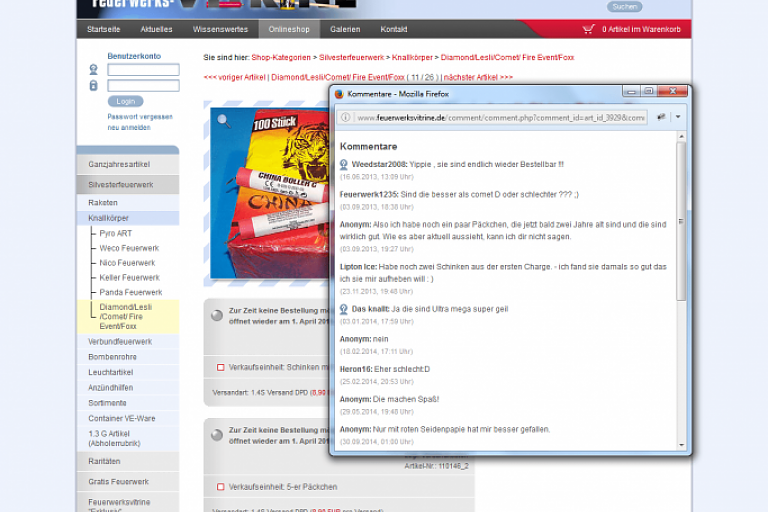Open Knallkörper sidebar category
Viewport: 768px width, 512px height.
point(128,218)
